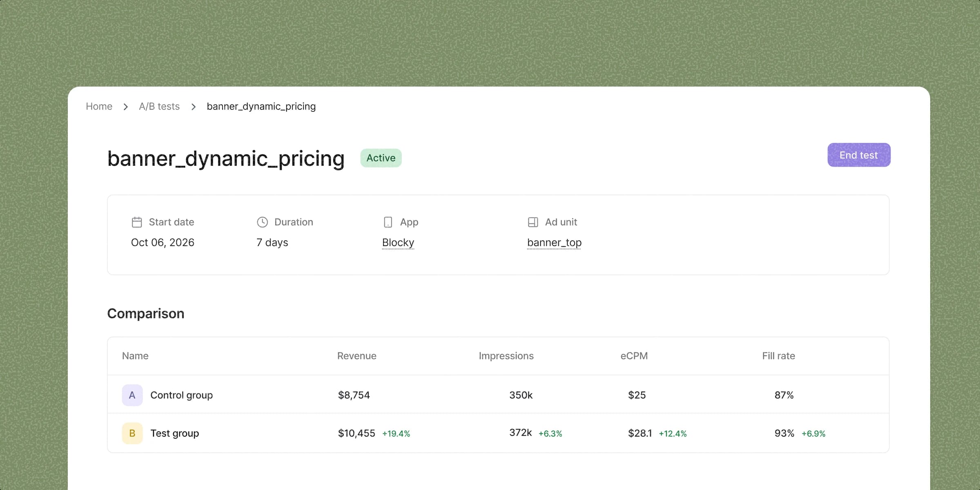Screen dimensions: 980x490
Task: Open the banner_top ad unit link
Action: tap(554, 243)
